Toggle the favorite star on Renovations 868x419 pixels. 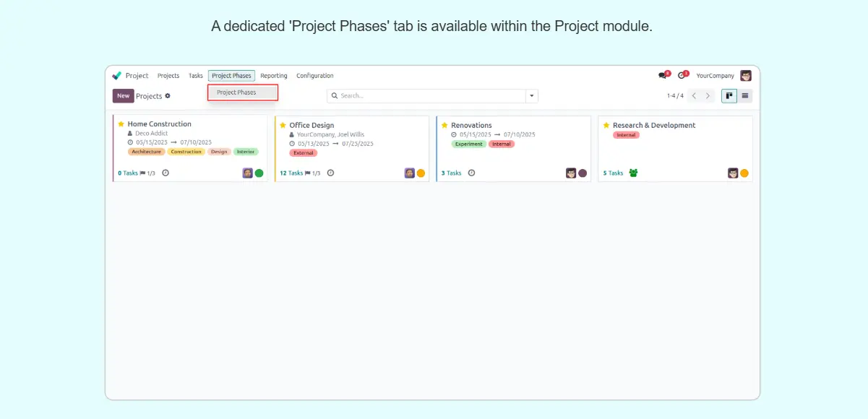click(444, 125)
